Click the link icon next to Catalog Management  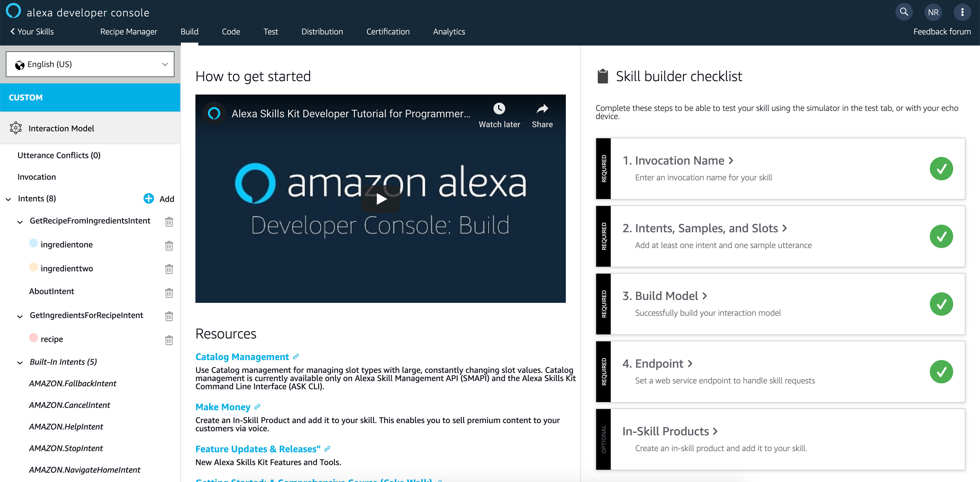pos(295,357)
